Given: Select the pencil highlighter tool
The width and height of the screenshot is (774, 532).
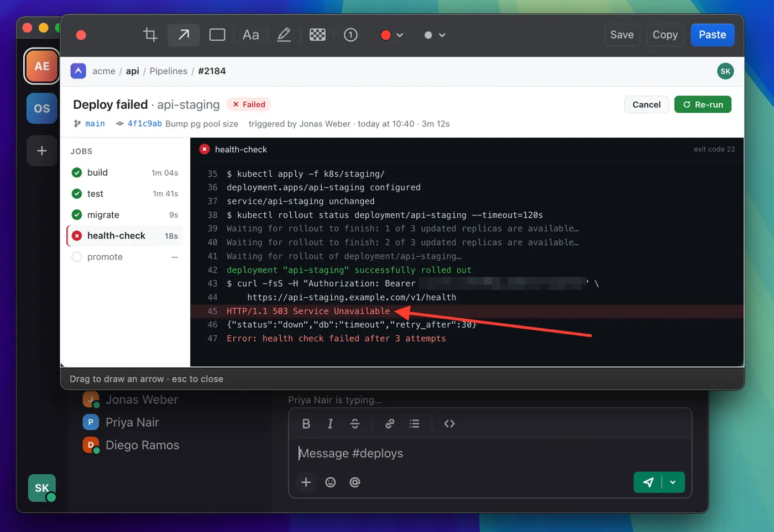Looking at the screenshot, I should pyautogui.click(x=284, y=35).
